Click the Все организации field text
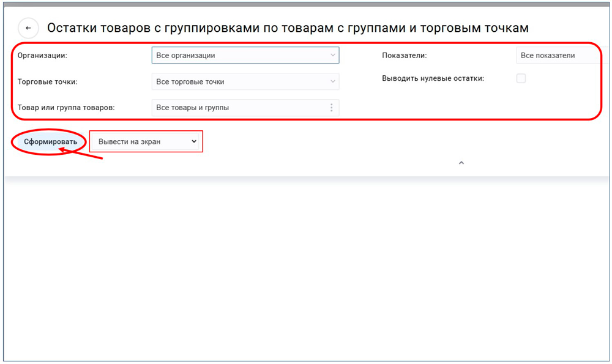The image size is (612, 364). [x=186, y=56]
